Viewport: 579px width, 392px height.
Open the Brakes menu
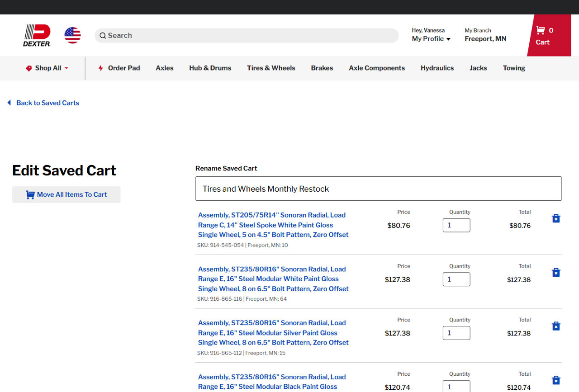[322, 68]
